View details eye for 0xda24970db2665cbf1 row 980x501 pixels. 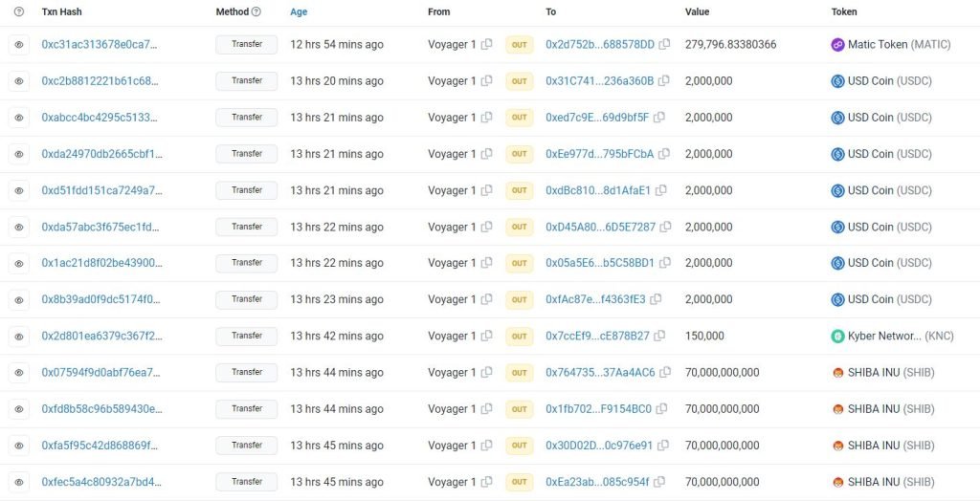pos(19,154)
